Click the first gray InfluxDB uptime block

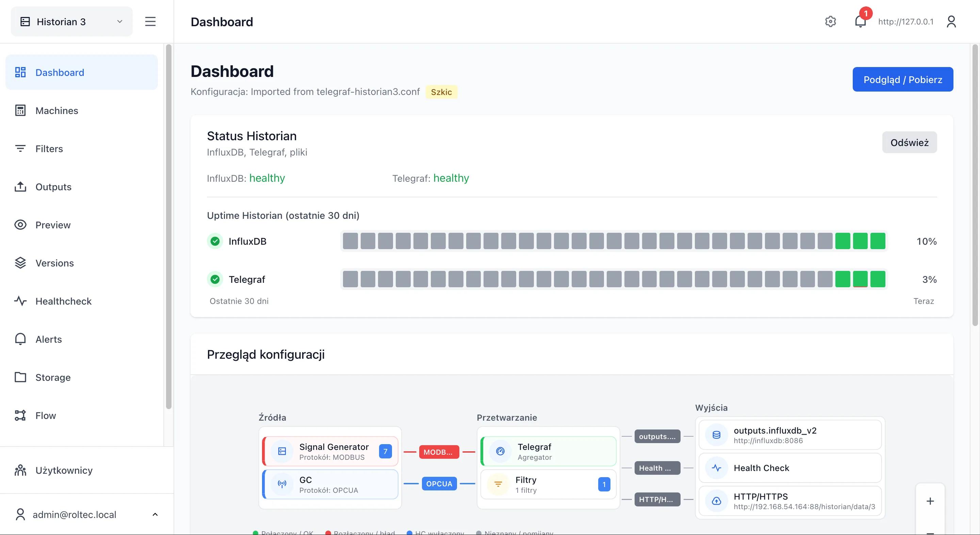tap(350, 241)
